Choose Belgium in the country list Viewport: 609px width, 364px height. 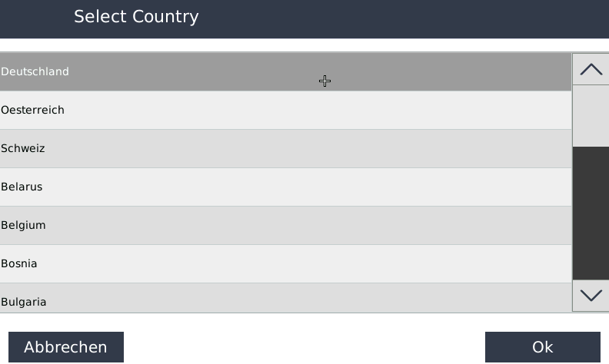tap(285, 226)
